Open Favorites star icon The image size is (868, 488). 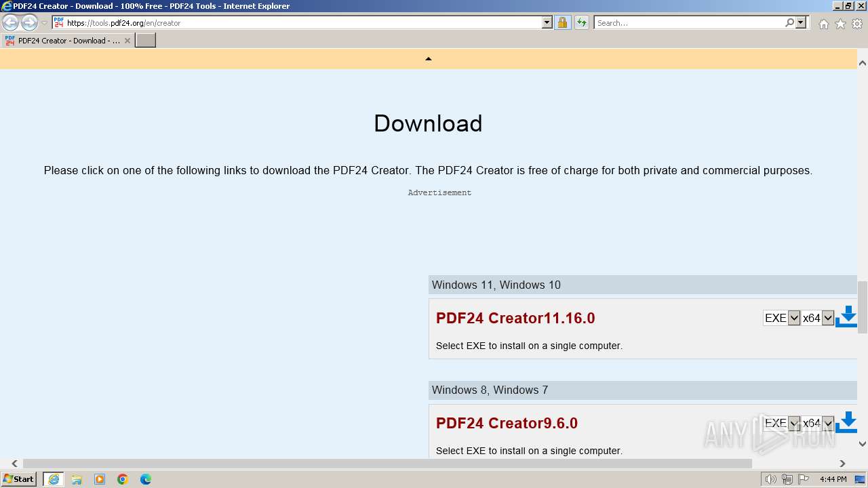click(x=840, y=24)
